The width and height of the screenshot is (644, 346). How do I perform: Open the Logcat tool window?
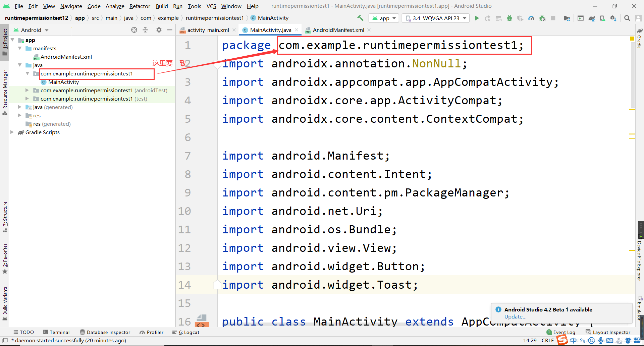pyautogui.click(x=185, y=332)
